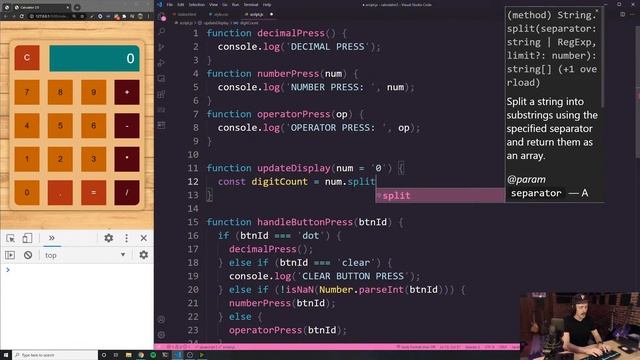The height and width of the screenshot is (360, 640).
Task: Open the VS Code File menu
Action: (169, 4)
